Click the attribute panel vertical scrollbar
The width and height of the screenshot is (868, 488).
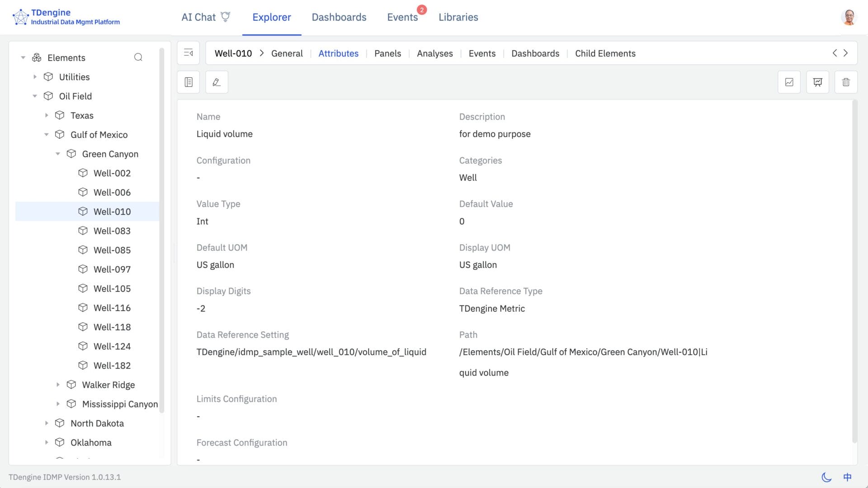[x=854, y=271]
